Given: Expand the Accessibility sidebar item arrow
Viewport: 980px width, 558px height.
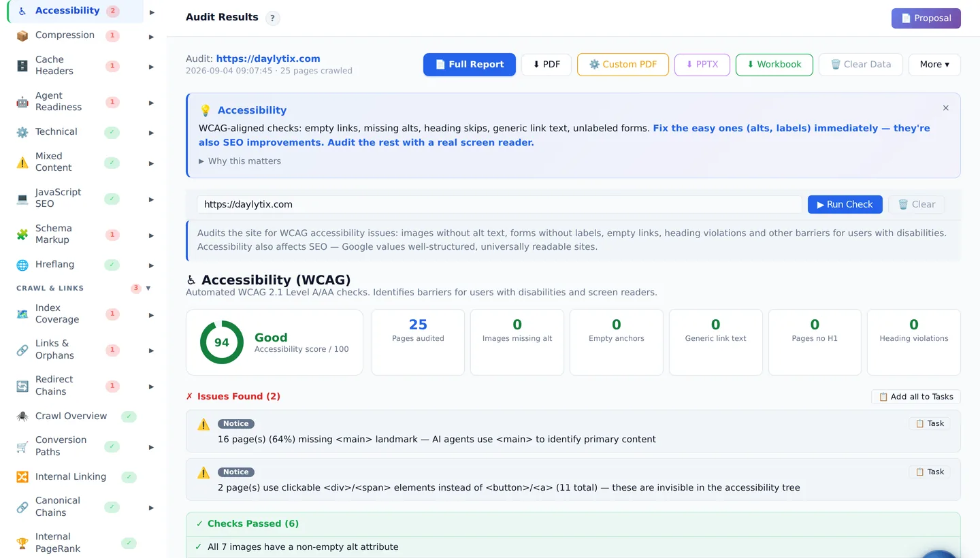Looking at the screenshot, I should pyautogui.click(x=152, y=12).
